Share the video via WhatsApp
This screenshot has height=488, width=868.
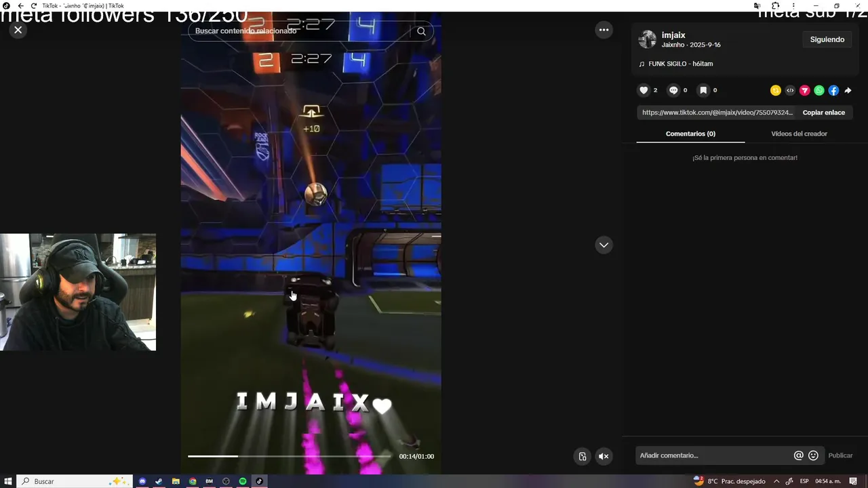(819, 90)
